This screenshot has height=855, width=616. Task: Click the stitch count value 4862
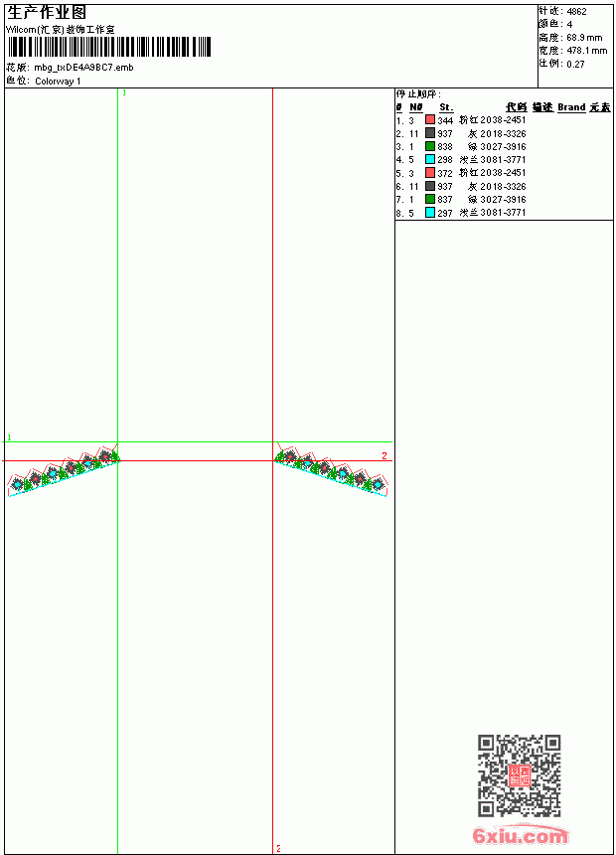click(576, 12)
